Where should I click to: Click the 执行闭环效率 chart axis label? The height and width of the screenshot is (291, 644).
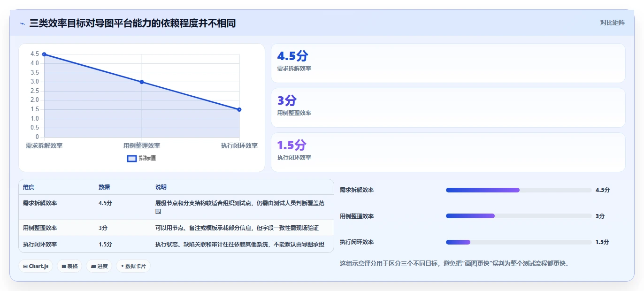click(x=239, y=145)
